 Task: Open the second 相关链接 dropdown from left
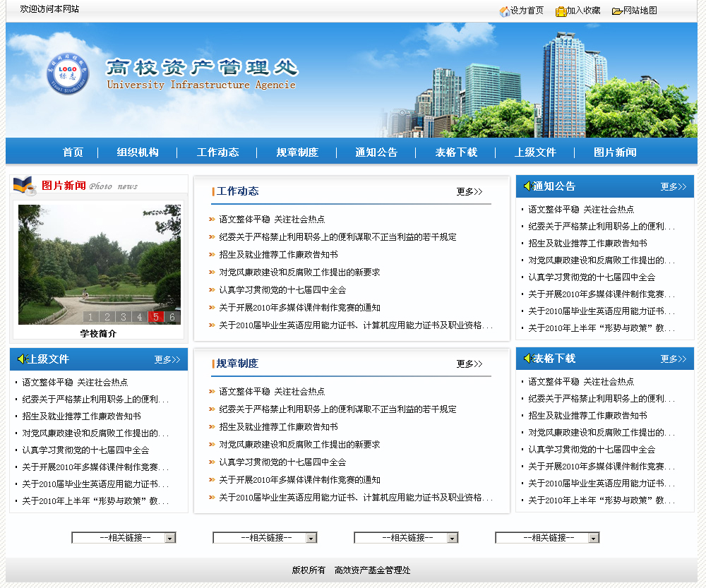pos(311,538)
